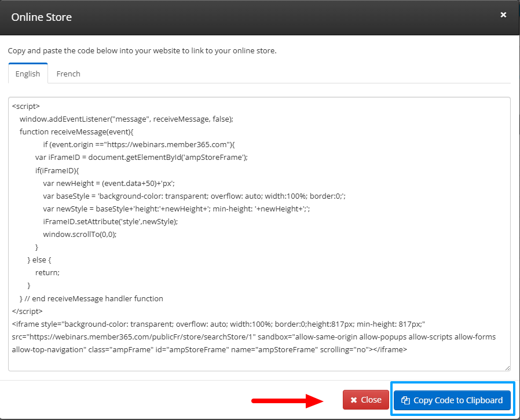Click the var newHeight line
The width and height of the screenshot is (520, 420).
coord(109,183)
